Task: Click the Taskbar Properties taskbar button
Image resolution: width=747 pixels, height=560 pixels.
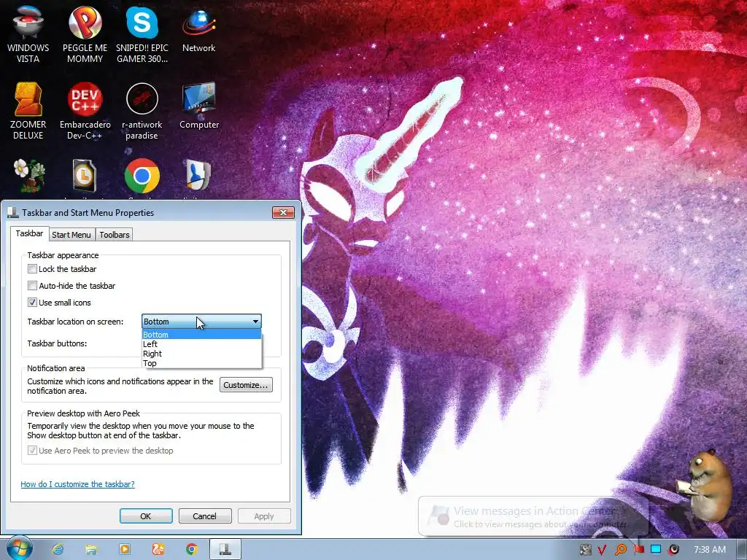Action: [225, 550]
